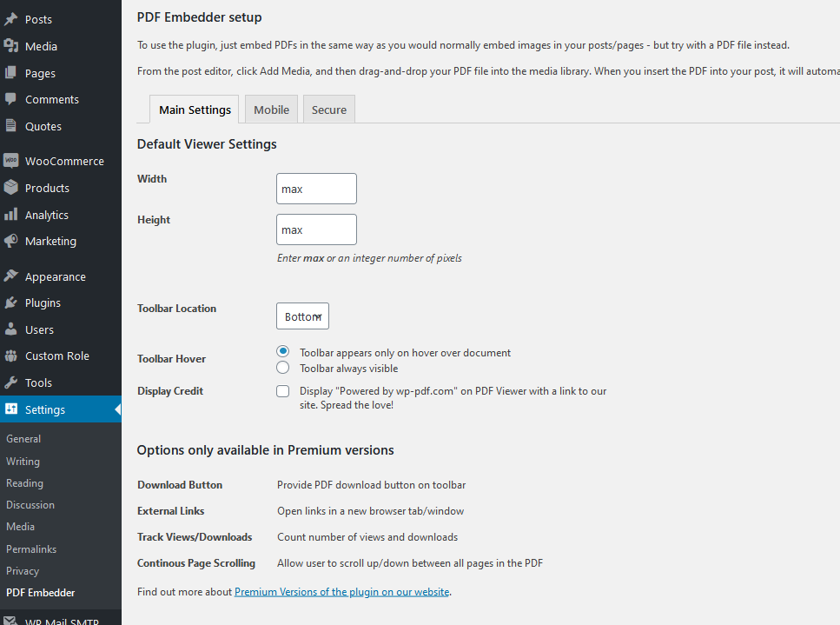Open the Quotes menu label

pyautogui.click(x=43, y=127)
